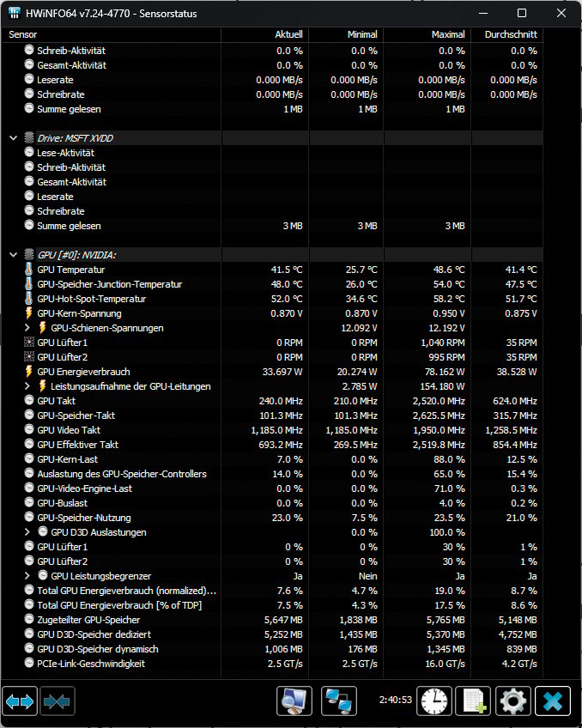Click the Durchschnitt column header
582x728 pixels.
coord(510,34)
